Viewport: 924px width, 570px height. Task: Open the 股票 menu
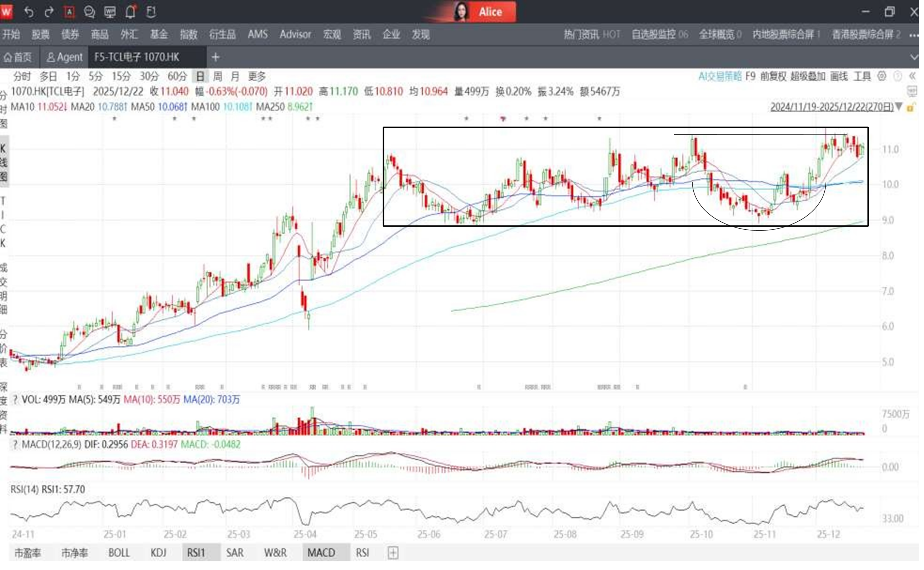tap(41, 35)
